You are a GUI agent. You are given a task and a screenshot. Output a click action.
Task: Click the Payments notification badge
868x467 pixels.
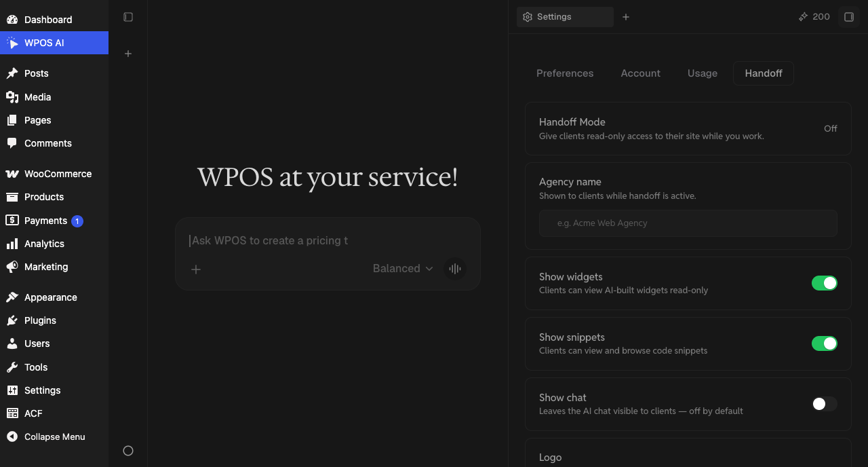(x=77, y=221)
